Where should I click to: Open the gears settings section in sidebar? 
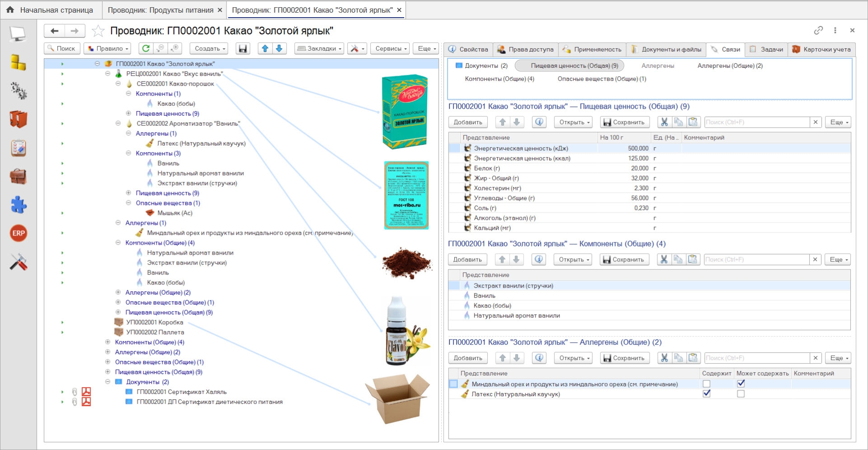pos(18,91)
